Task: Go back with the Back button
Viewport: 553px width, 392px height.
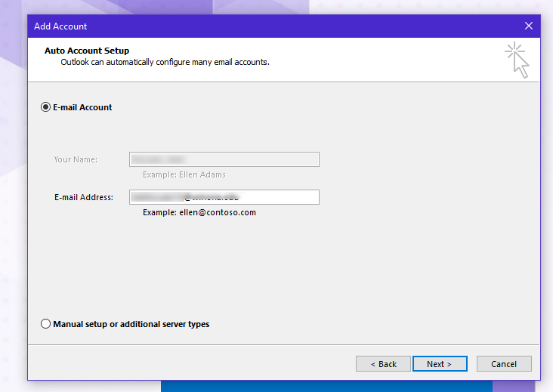Action: coord(383,364)
